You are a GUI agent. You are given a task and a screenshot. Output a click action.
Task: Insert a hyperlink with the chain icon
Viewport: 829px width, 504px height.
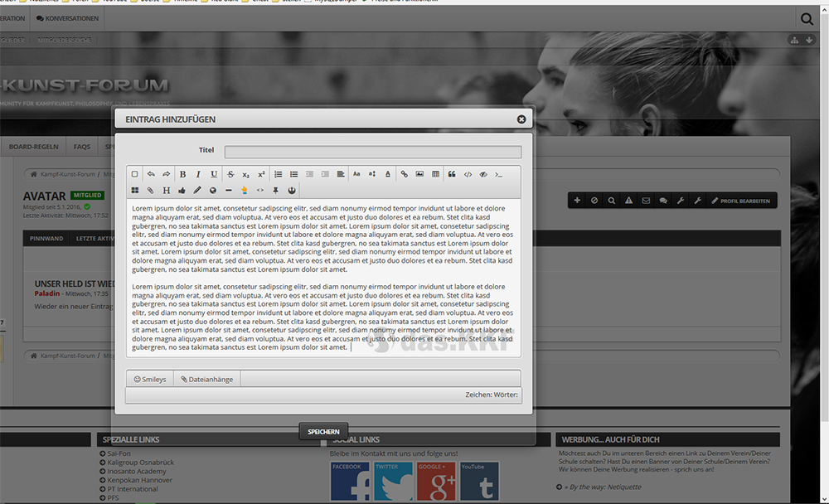click(x=404, y=174)
